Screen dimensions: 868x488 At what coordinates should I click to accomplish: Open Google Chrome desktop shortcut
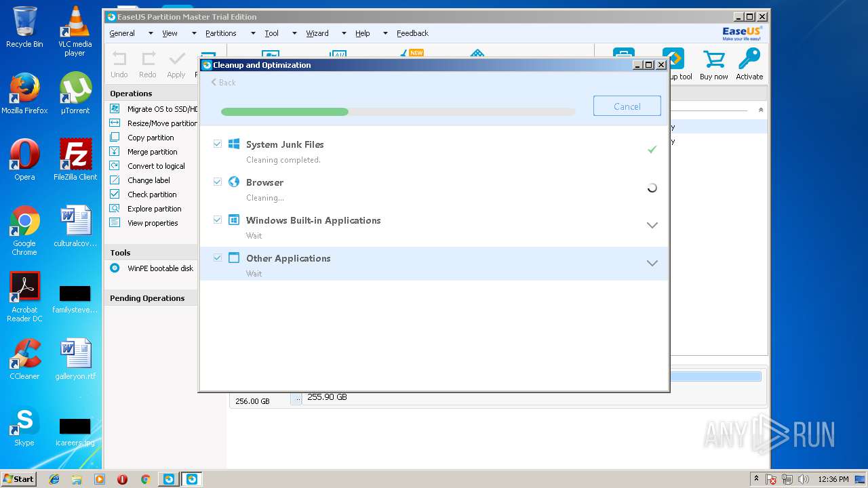coord(24,230)
